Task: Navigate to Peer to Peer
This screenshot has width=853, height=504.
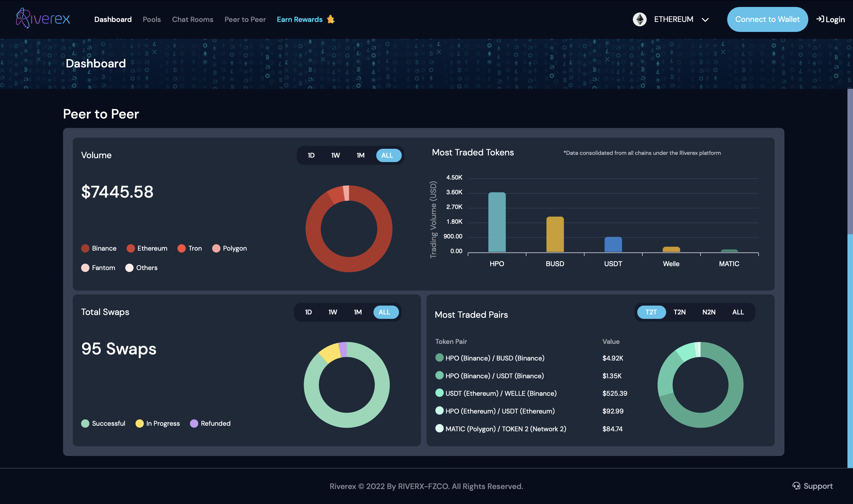Action: (x=245, y=19)
